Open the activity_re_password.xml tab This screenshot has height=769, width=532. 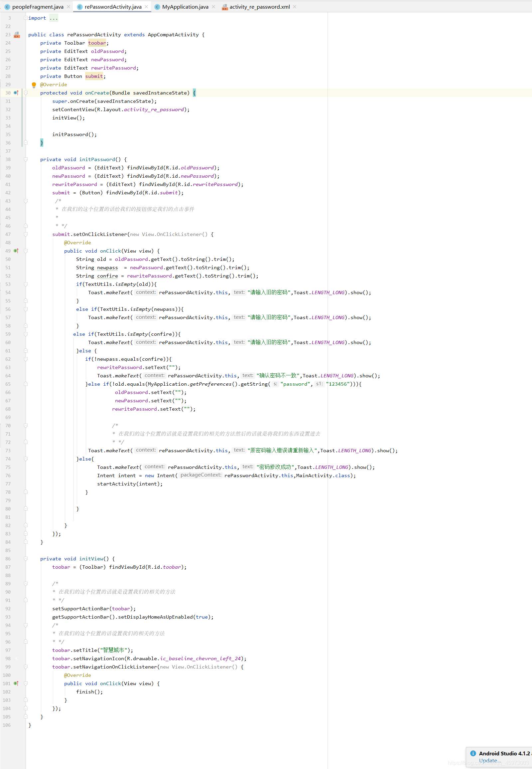tap(259, 6)
